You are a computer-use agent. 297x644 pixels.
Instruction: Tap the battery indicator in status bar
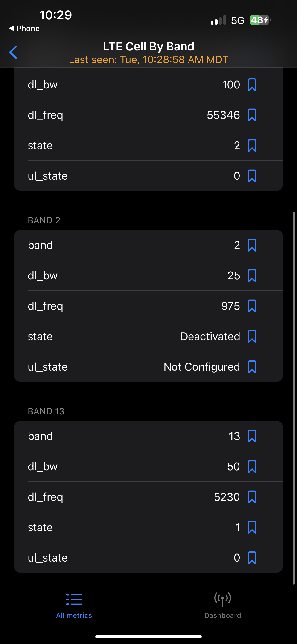click(x=260, y=20)
